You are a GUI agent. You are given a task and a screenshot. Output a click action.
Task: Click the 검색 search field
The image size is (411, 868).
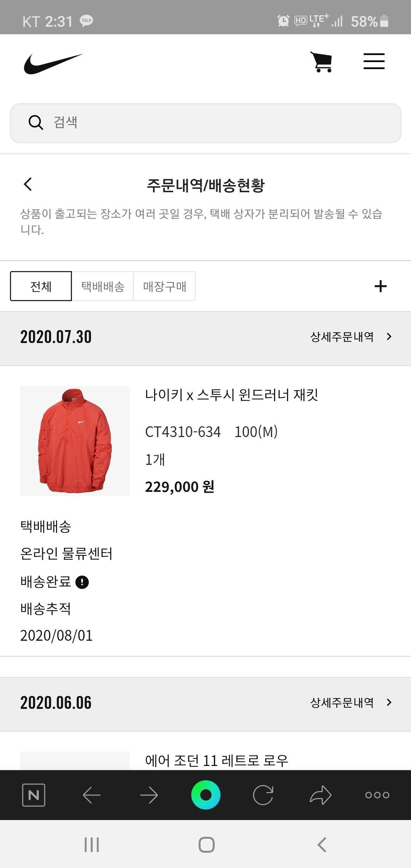(205, 123)
